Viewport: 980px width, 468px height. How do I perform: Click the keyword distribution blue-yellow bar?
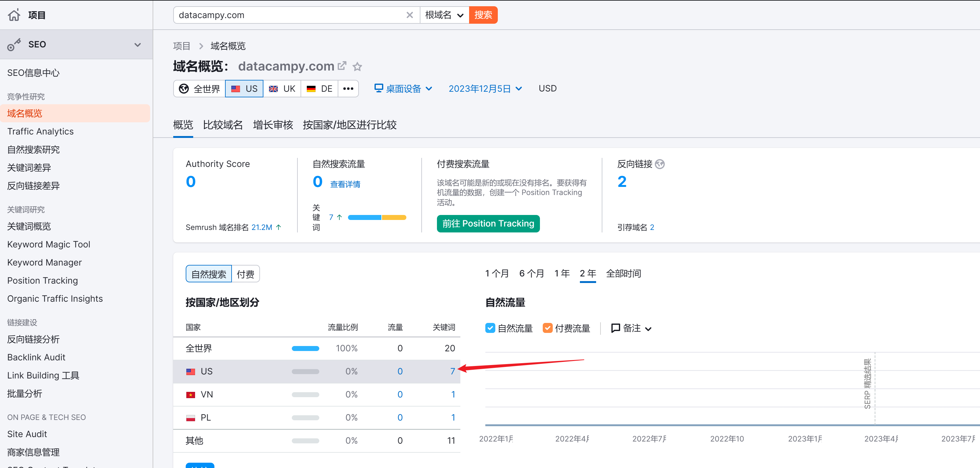377,217
